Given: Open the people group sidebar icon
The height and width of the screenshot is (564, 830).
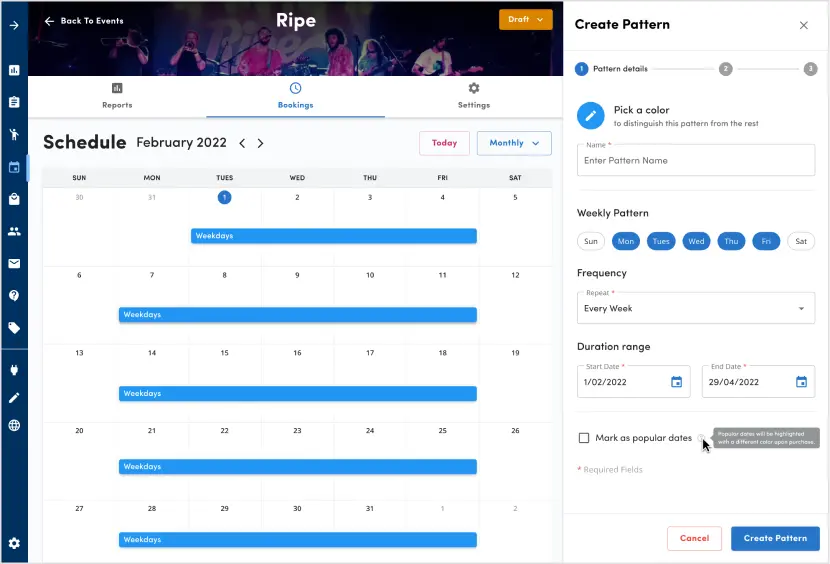Looking at the screenshot, I should [14, 231].
